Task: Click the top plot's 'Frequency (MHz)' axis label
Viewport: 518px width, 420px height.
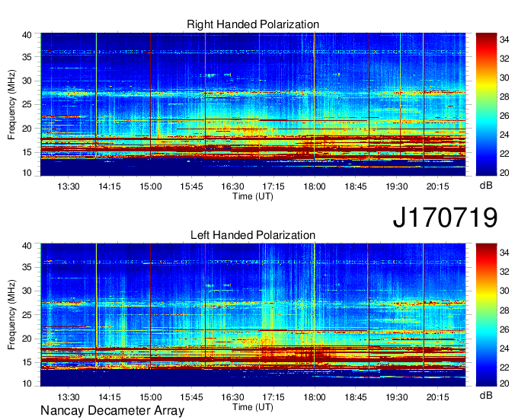Action: point(11,104)
